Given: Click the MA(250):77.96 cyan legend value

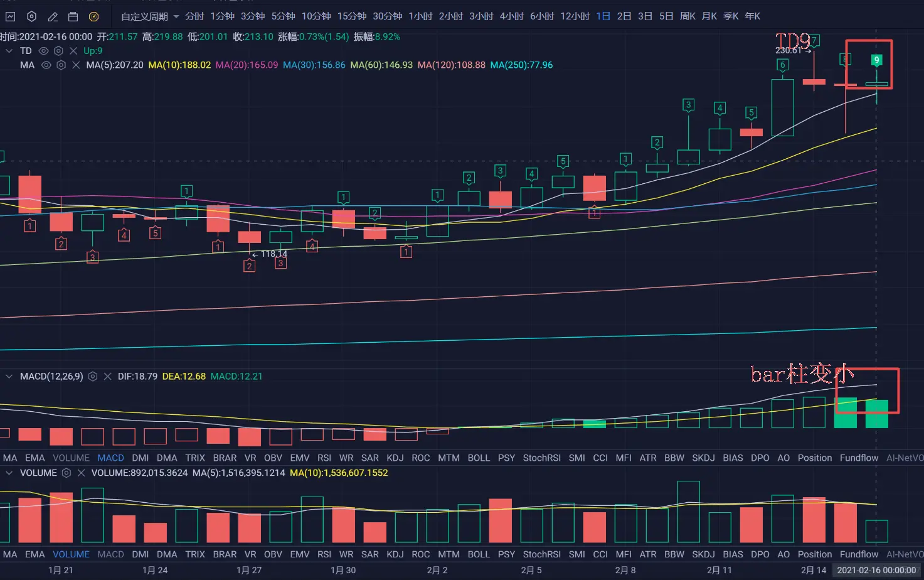Looking at the screenshot, I should [521, 65].
